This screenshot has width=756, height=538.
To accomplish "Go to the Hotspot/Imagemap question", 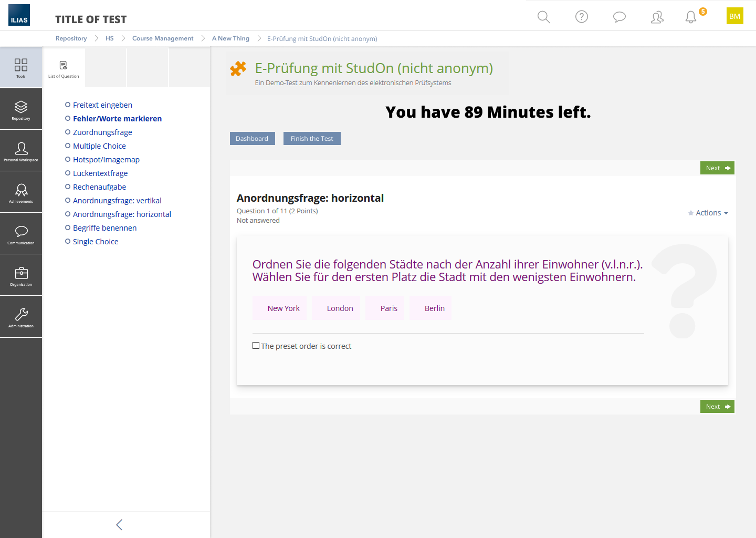I will pyautogui.click(x=106, y=160).
